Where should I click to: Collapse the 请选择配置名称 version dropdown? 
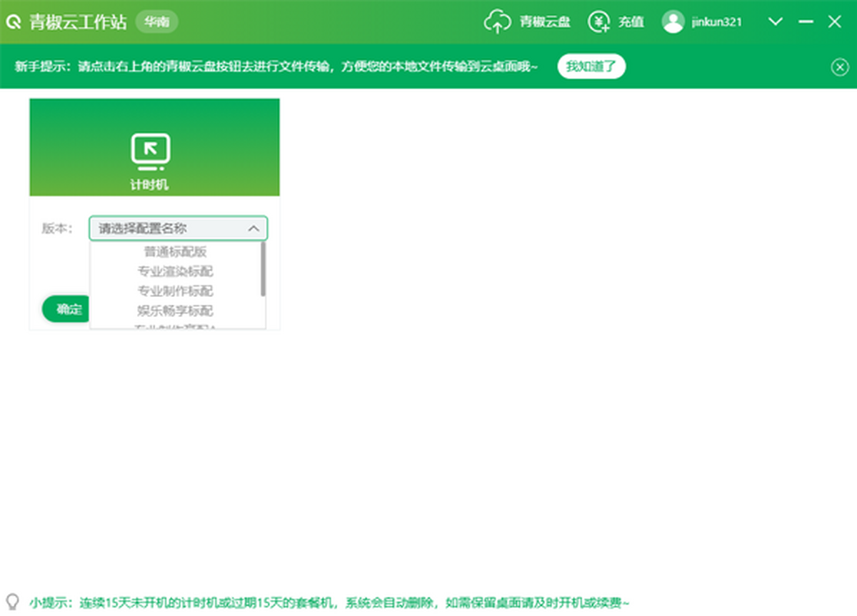(x=253, y=229)
